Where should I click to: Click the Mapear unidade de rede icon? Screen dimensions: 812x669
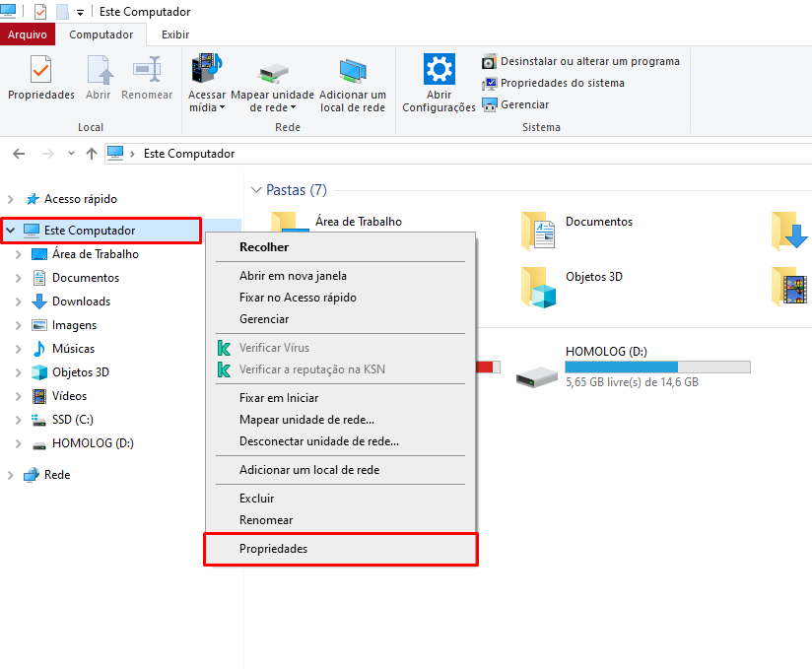(272, 71)
